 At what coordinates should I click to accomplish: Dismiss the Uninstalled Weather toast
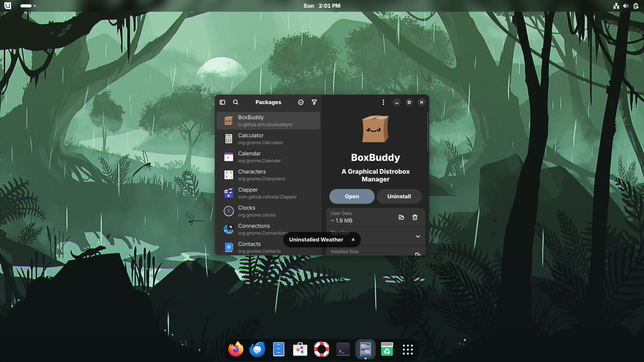(353, 240)
